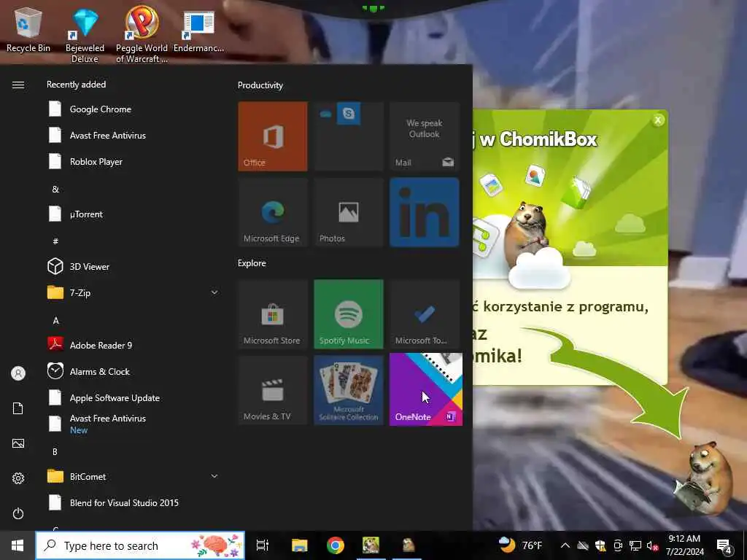Viewport: 747px width, 560px height.
Task: Open Avast Free Antivirus marked New
Action: 133,424
